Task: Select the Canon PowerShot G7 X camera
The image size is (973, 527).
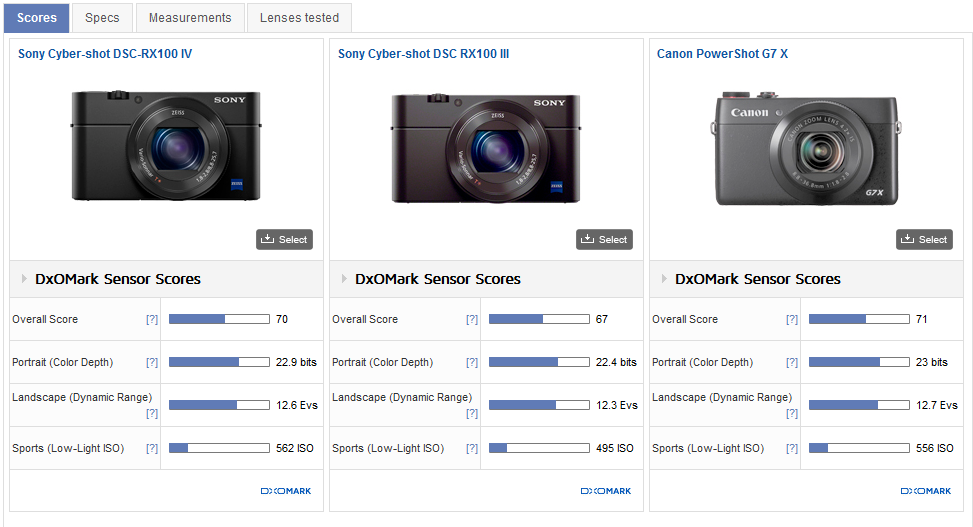Action: [924, 240]
